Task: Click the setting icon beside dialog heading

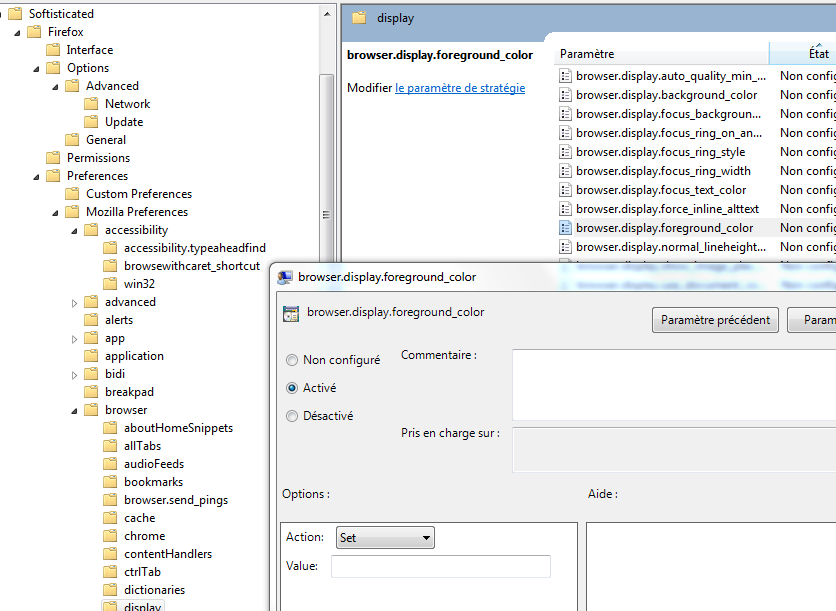Action: click(291, 314)
